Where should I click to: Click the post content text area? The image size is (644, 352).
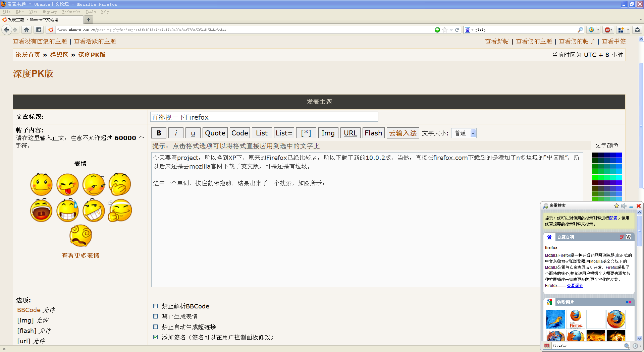pos(367,220)
